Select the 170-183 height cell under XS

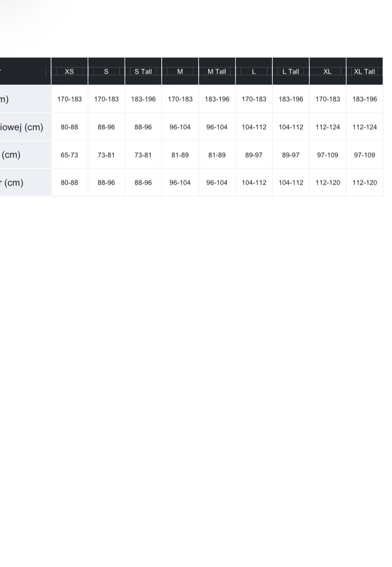70,99
